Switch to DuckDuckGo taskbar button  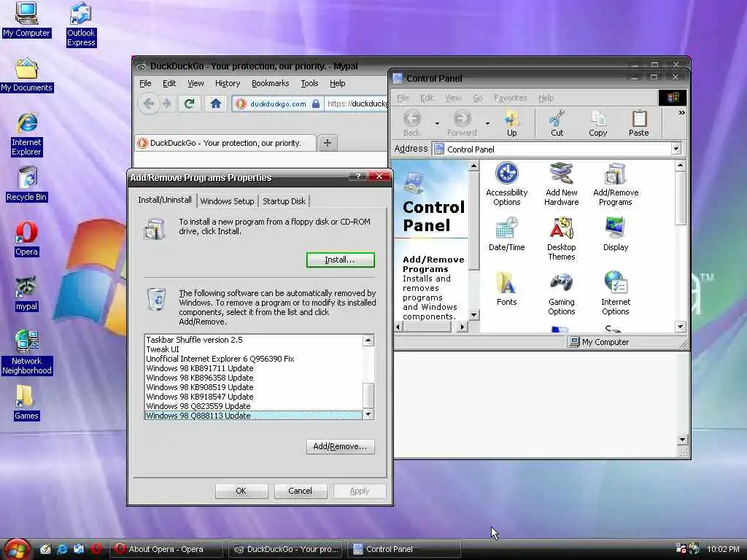[x=286, y=549]
